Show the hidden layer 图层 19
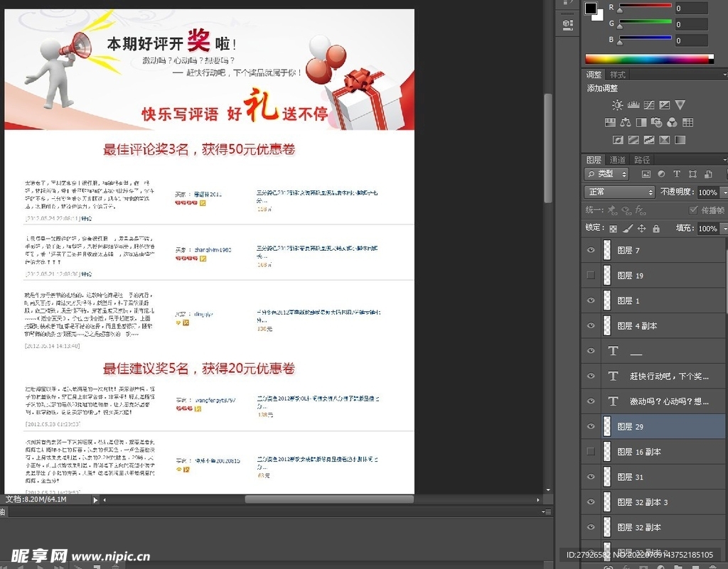728x569 pixels. tap(591, 276)
